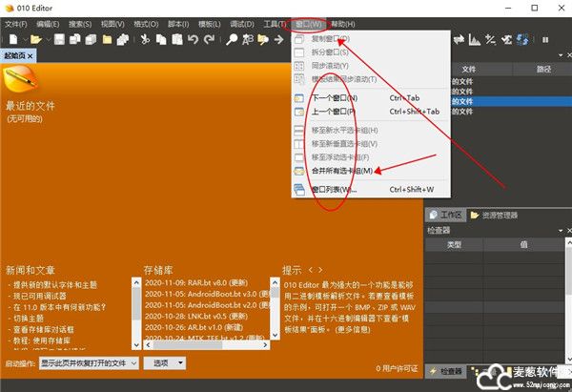572x392 pixels.
Task: Open the 视图(V) menu
Action: tap(112, 24)
